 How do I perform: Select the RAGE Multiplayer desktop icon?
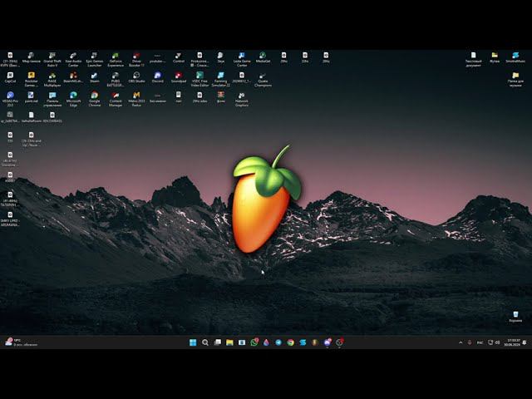(52, 79)
